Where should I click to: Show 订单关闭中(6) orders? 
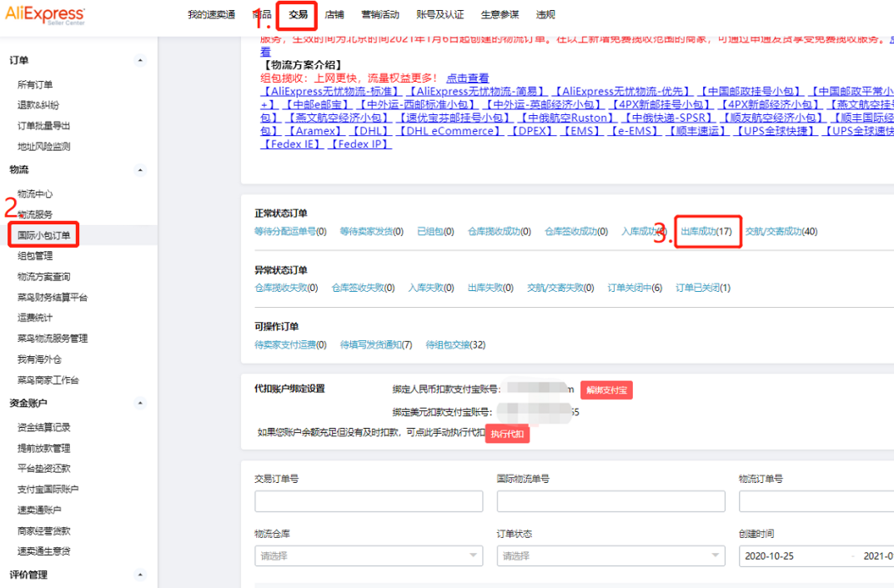coord(635,288)
